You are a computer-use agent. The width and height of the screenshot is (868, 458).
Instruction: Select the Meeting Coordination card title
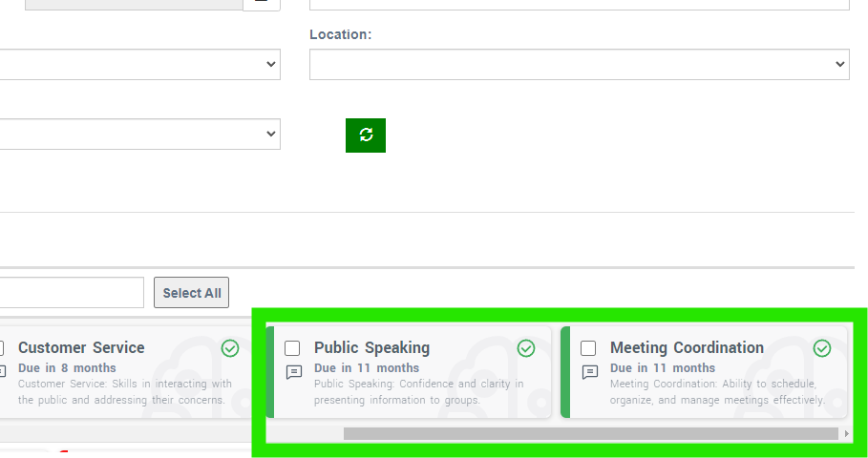click(x=687, y=347)
